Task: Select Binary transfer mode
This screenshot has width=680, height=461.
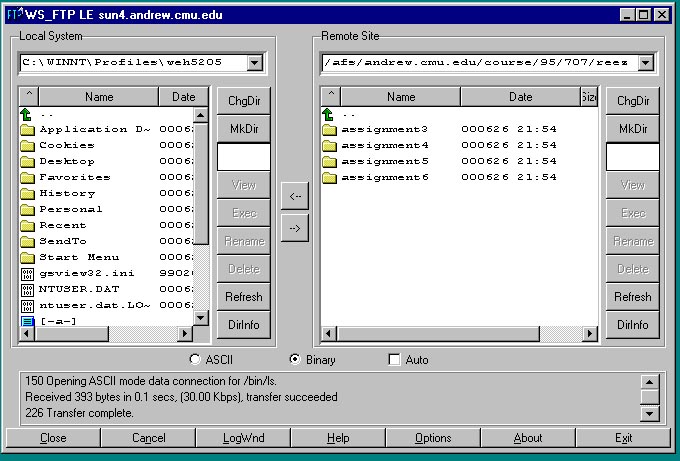Action: pos(295,360)
